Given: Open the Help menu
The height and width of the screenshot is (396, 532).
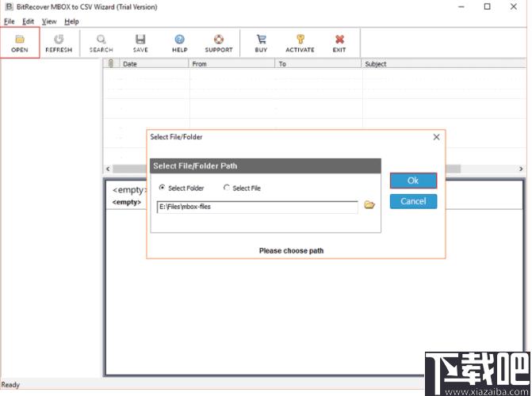Looking at the screenshot, I should coord(71,21).
